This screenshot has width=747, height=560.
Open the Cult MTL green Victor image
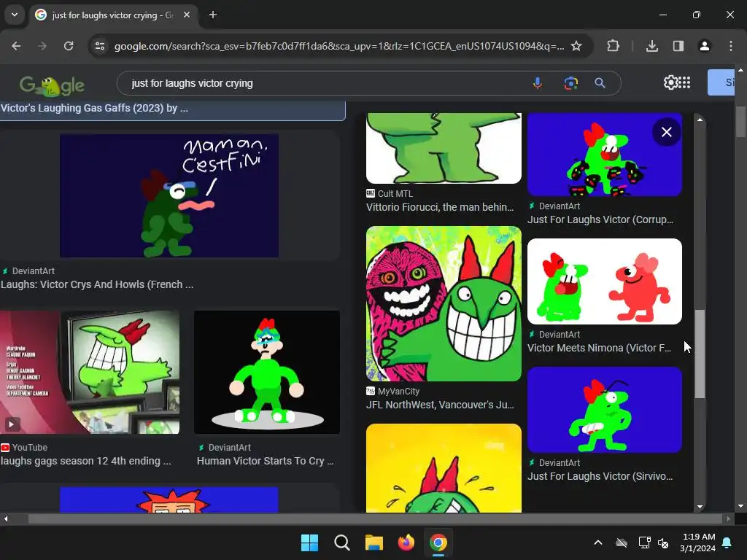point(444,148)
